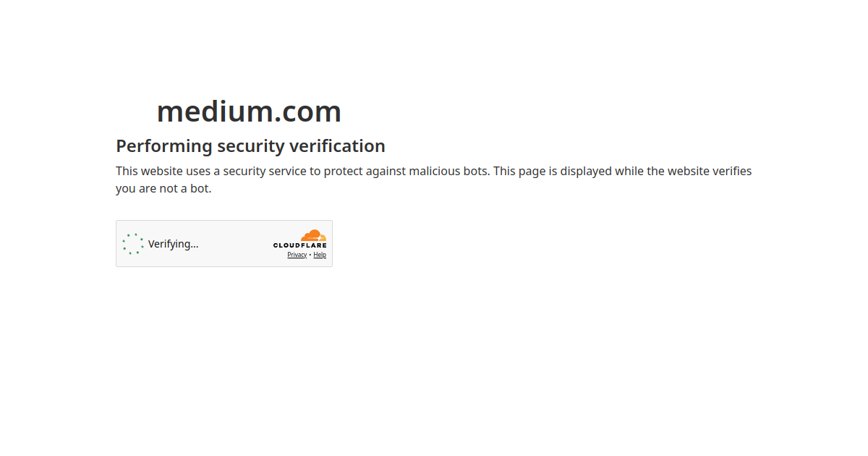Select the "Performing security verification" heading

(250, 146)
